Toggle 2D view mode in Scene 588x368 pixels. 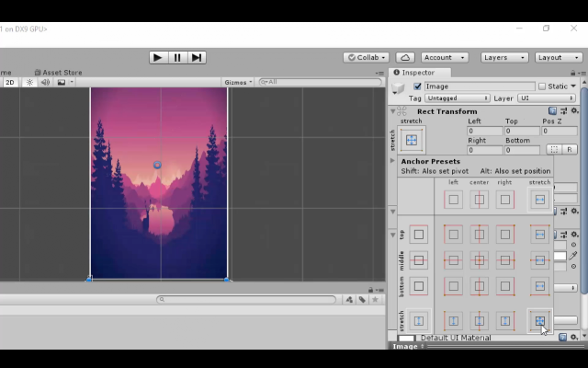click(x=10, y=82)
